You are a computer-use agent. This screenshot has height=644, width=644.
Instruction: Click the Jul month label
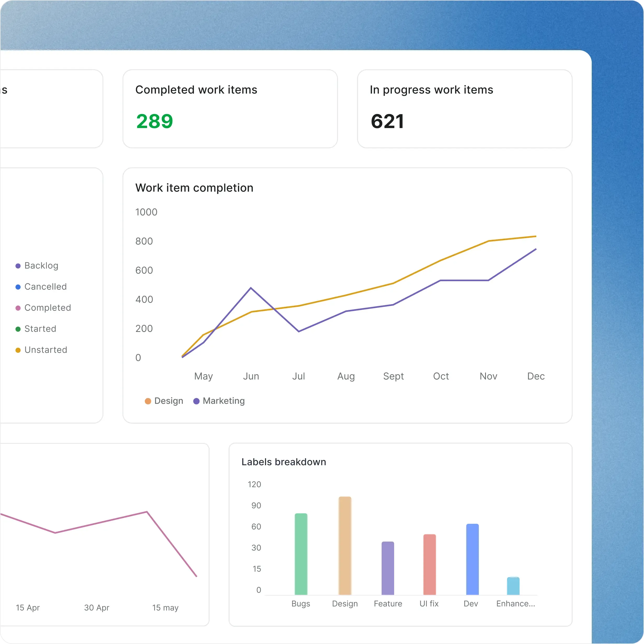[298, 376]
